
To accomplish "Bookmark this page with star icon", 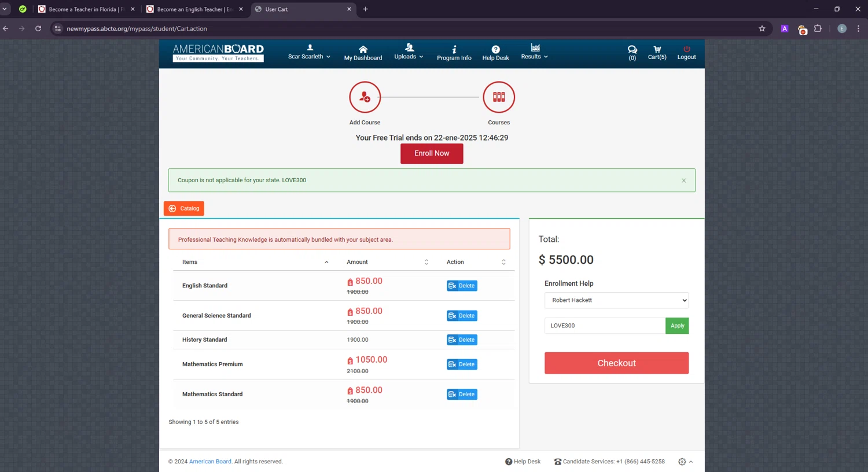I will click(762, 28).
